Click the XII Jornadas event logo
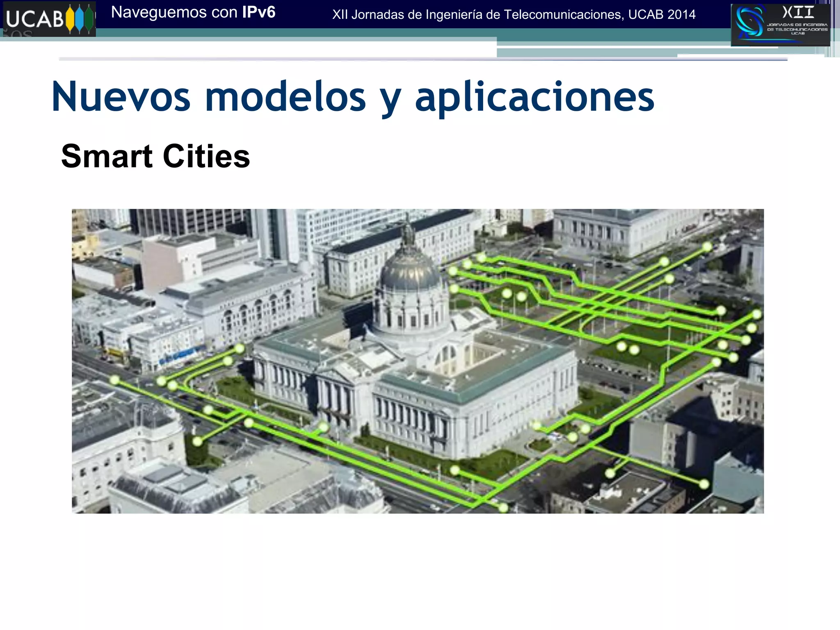 (781, 25)
